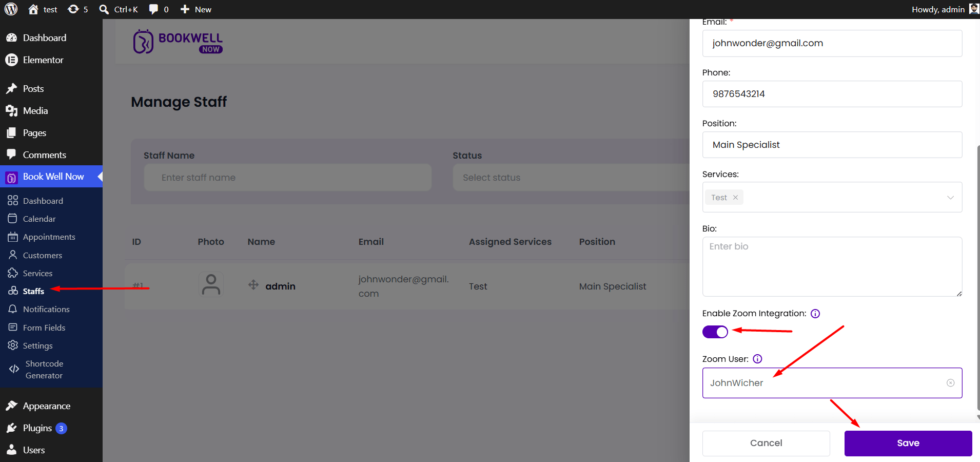Click the Position field Main Specialist
The width and height of the screenshot is (980, 462).
(832, 145)
